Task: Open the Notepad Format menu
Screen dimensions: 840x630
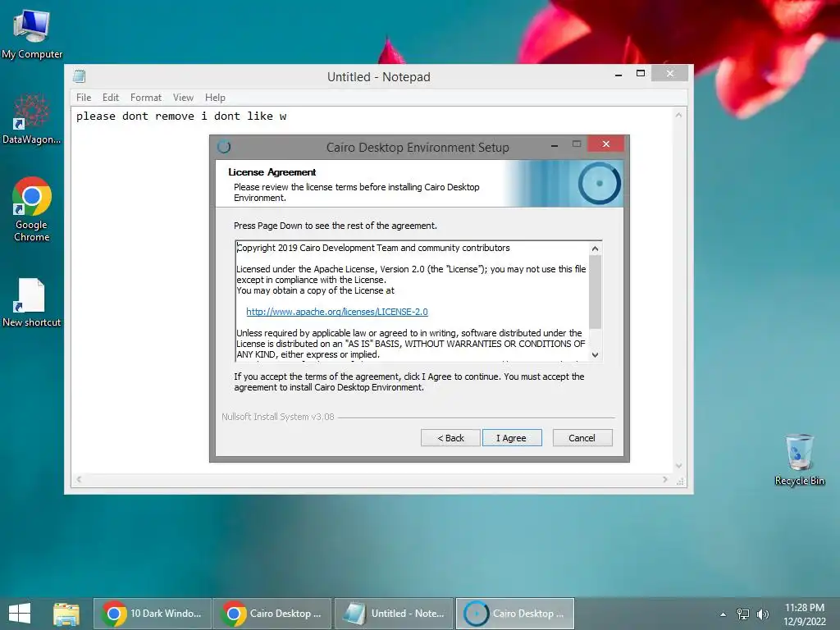Action: coord(146,98)
